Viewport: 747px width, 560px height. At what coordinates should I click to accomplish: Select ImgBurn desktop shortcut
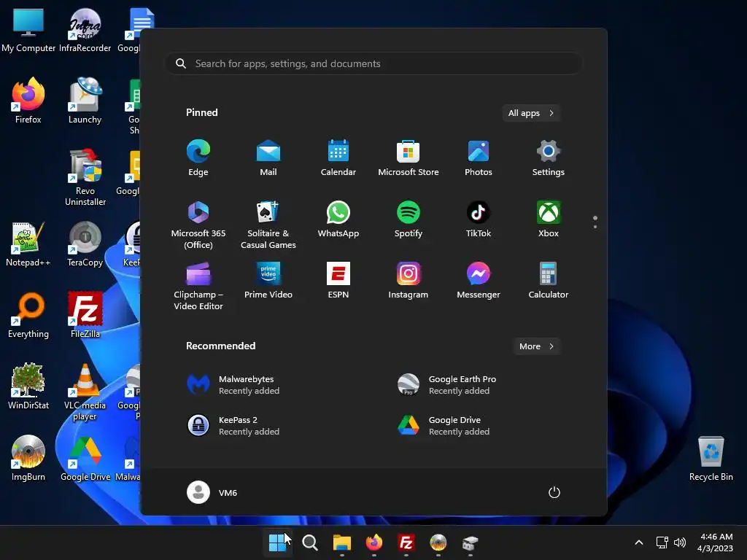(28, 458)
